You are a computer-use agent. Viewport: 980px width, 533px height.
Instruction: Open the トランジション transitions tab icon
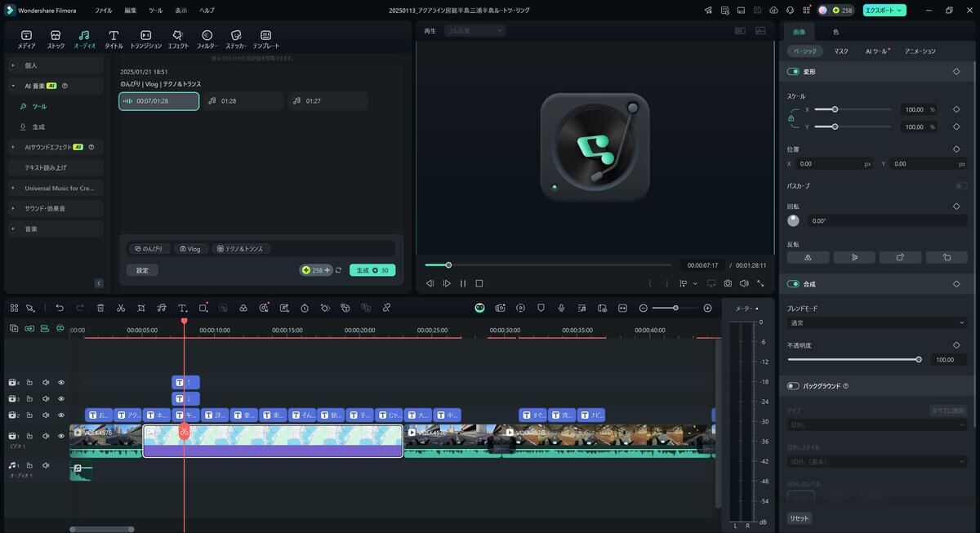(x=145, y=35)
